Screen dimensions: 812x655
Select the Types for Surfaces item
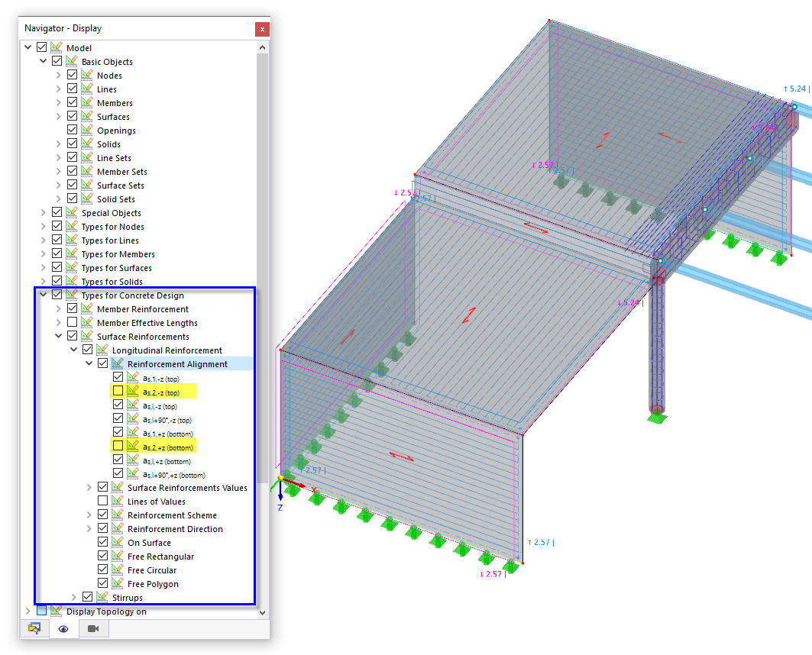pyautogui.click(x=117, y=268)
